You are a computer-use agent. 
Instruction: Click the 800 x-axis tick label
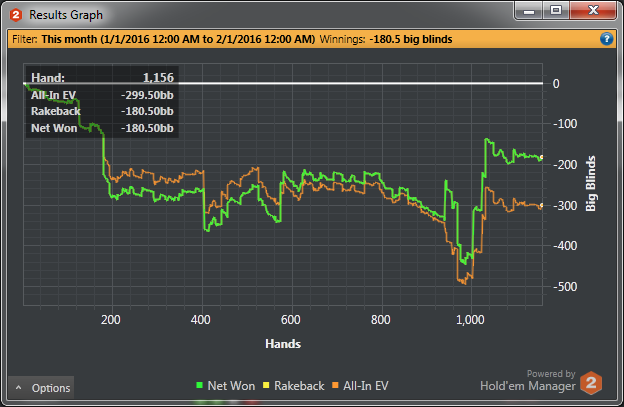pyautogui.click(x=380, y=319)
